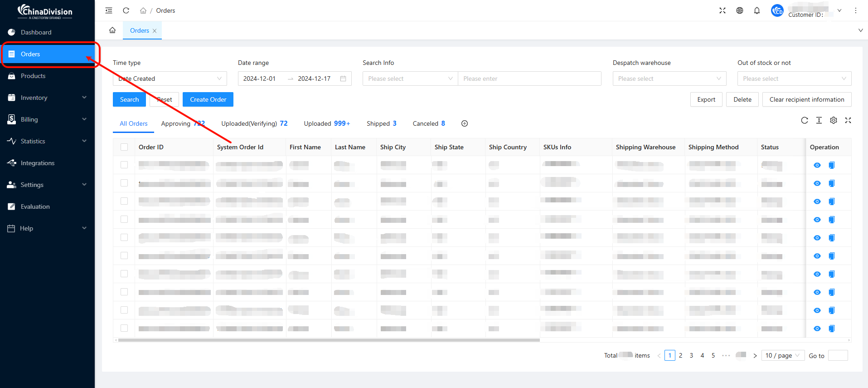Add a tab with the plus circle icon

(x=465, y=123)
